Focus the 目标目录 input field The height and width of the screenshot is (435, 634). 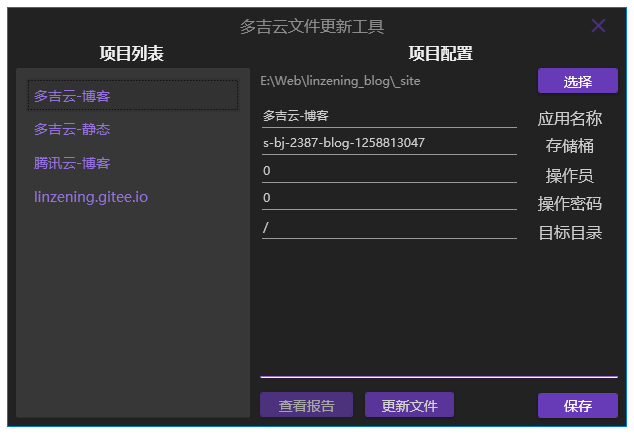point(389,228)
